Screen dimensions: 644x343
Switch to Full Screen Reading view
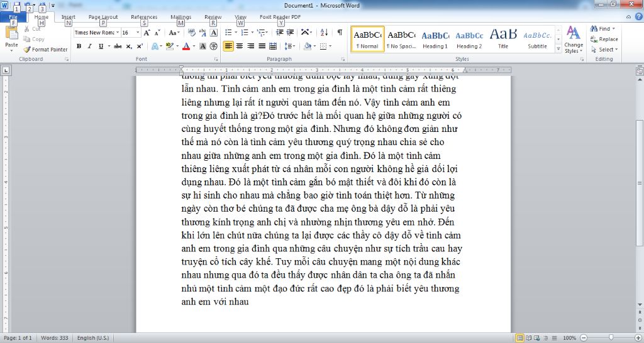click(528, 338)
